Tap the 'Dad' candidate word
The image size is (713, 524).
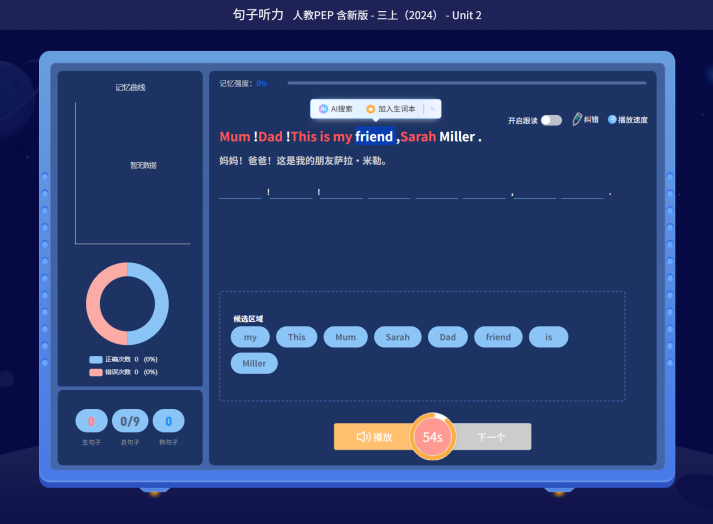point(448,337)
